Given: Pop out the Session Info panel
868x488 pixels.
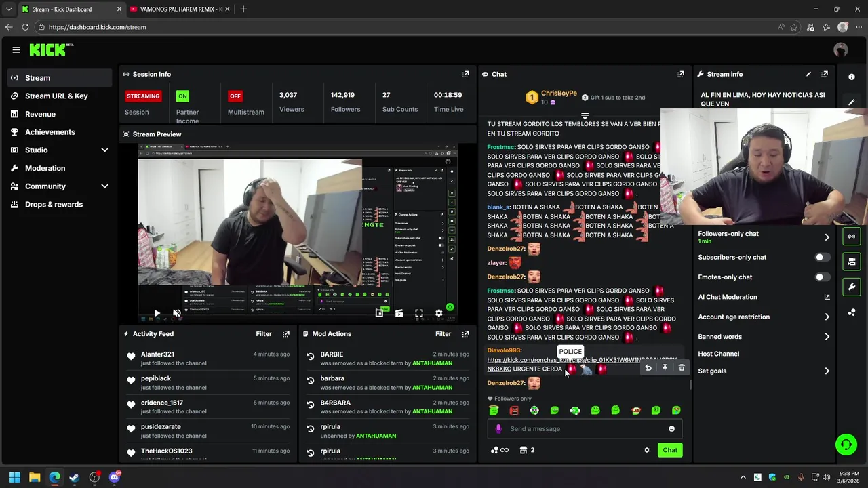Looking at the screenshot, I should 465,74.
